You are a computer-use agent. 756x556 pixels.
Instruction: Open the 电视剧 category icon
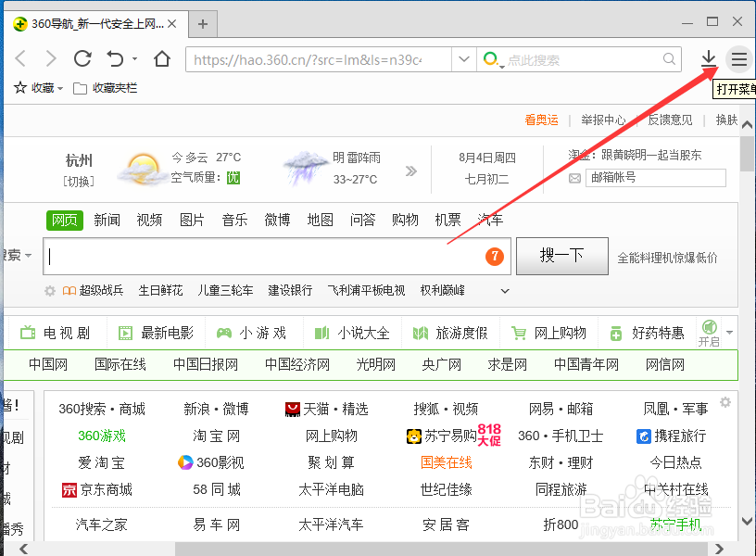(28, 333)
